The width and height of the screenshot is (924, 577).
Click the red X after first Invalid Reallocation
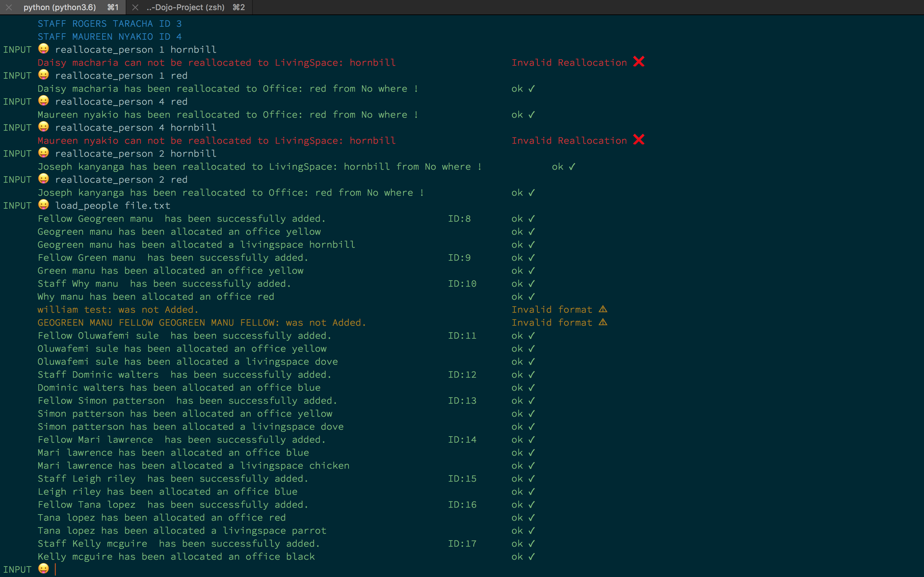tap(639, 62)
